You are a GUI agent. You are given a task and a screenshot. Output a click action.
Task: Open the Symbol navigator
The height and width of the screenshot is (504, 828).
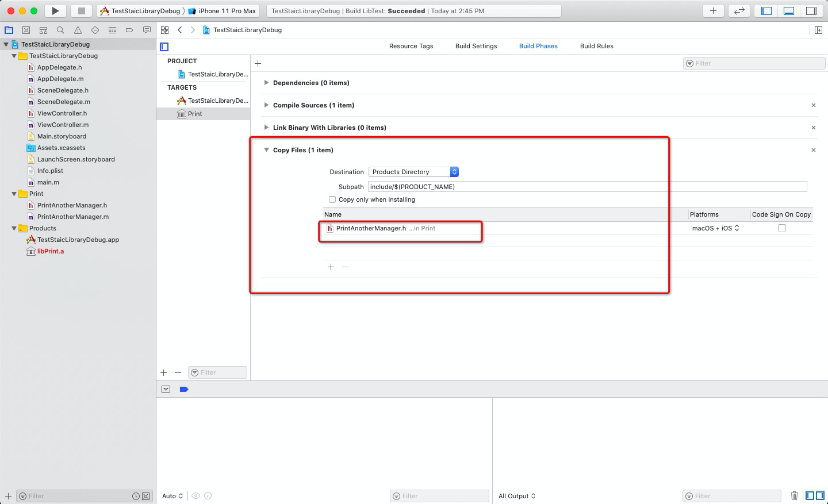[x=43, y=30]
